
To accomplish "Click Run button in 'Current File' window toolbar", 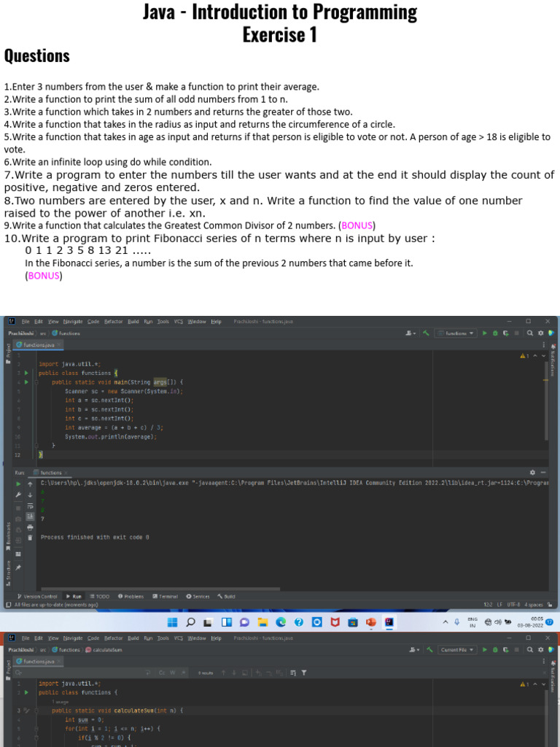I will tap(485, 649).
